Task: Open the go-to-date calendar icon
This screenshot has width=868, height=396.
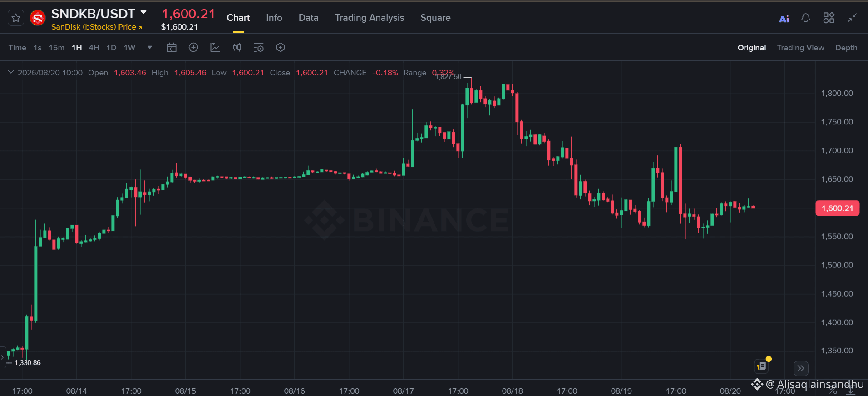Action: (x=172, y=47)
